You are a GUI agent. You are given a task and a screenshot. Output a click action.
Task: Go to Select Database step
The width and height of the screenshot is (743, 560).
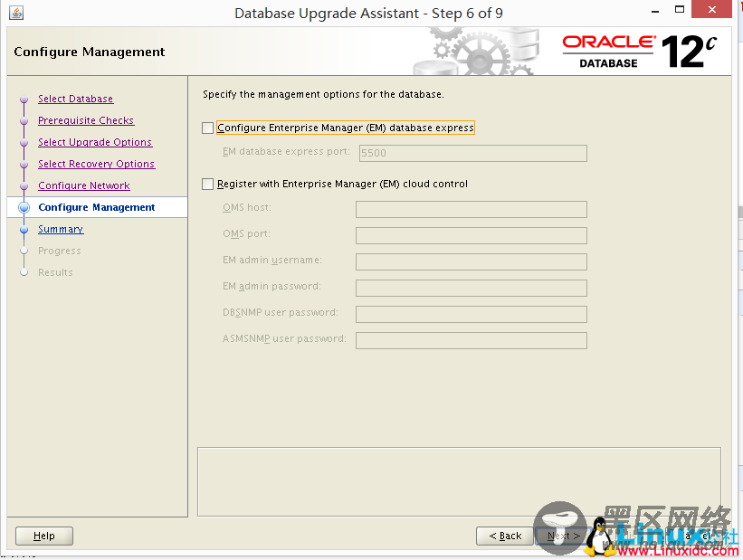pyautogui.click(x=75, y=99)
